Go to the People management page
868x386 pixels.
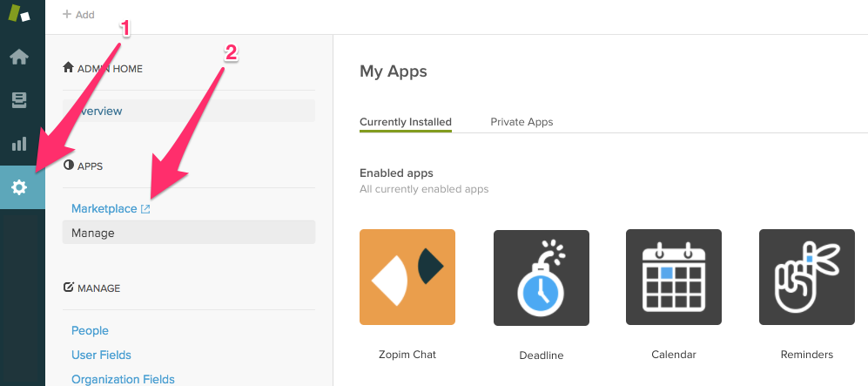point(90,330)
